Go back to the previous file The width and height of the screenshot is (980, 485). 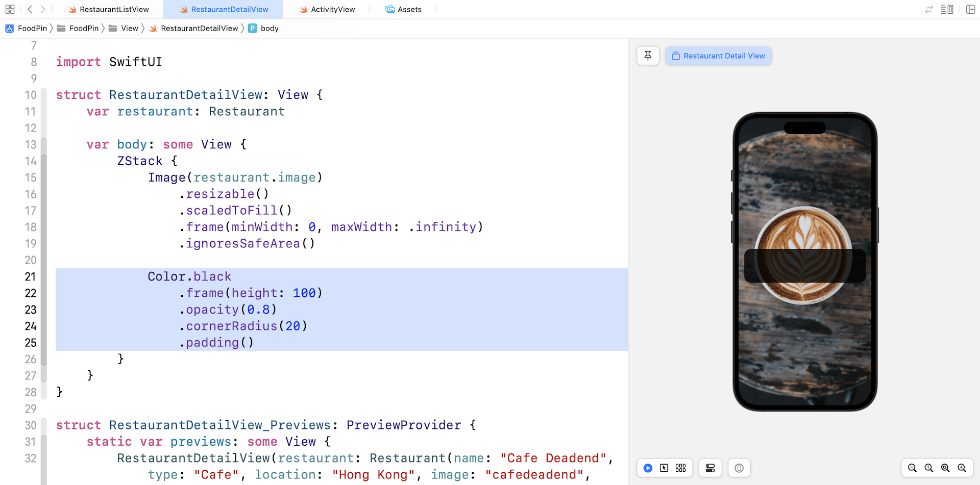tap(30, 9)
